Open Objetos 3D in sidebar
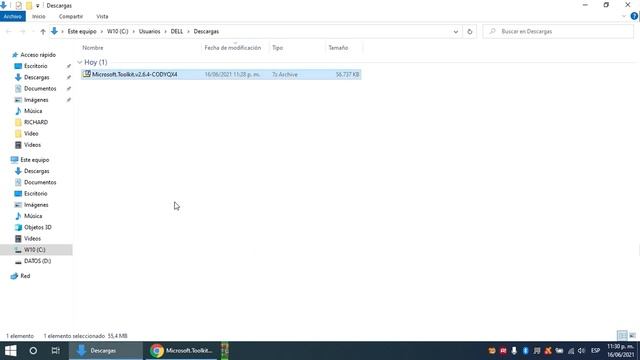Screen dimensions: 640x360 click(37, 227)
